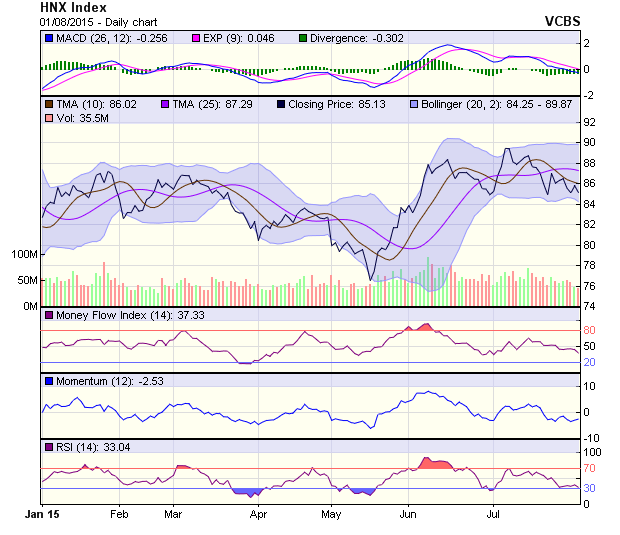Click the Jun label on the time axis
Viewport: 620px width, 535px height.
(408, 514)
